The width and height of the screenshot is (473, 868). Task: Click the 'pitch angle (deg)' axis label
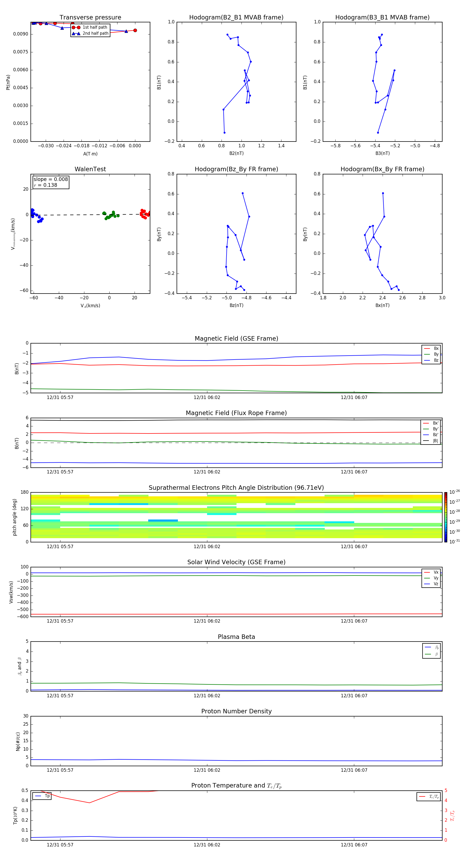(14, 517)
